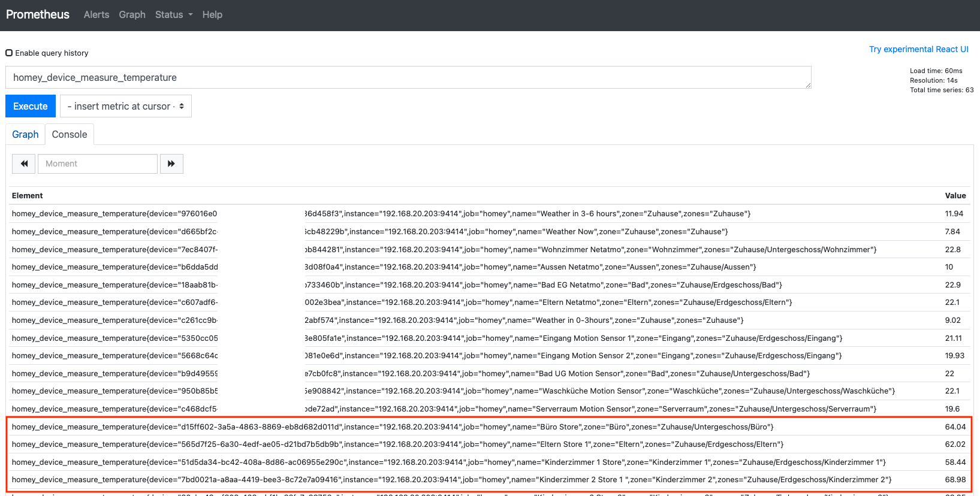This screenshot has height=496, width=980.
Task: Select the Weather Now element row
Action: pyautogui.click(x=491, y=231)
